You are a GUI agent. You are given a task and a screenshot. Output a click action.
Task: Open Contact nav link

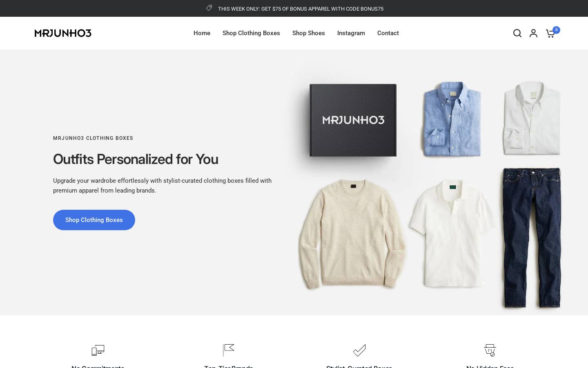[x=388, y=33]
